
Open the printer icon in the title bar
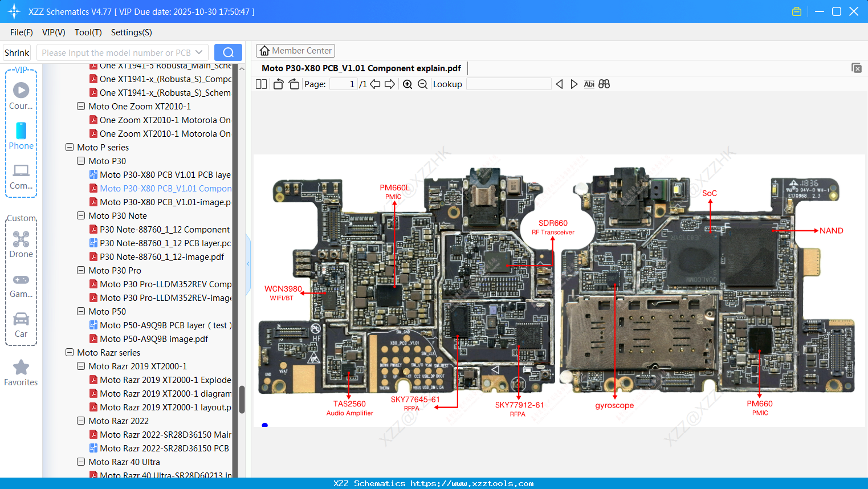(x=796, y=11)
